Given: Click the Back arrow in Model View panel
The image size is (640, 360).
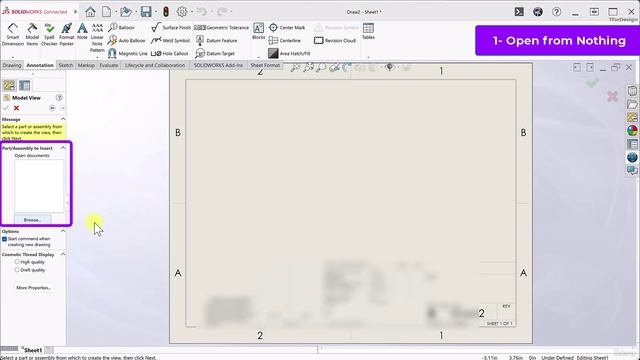Looking at the screenshot, I should tap(52, 108).
